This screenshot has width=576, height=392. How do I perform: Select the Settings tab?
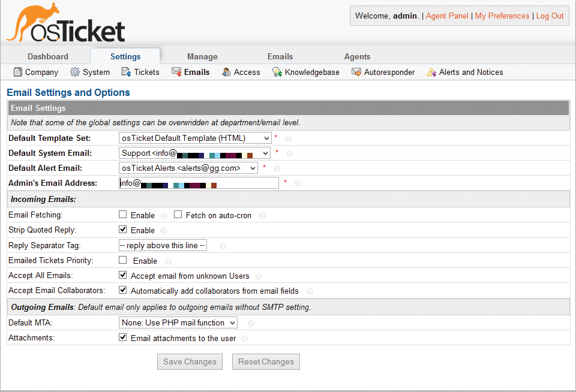tap(125, 56)
